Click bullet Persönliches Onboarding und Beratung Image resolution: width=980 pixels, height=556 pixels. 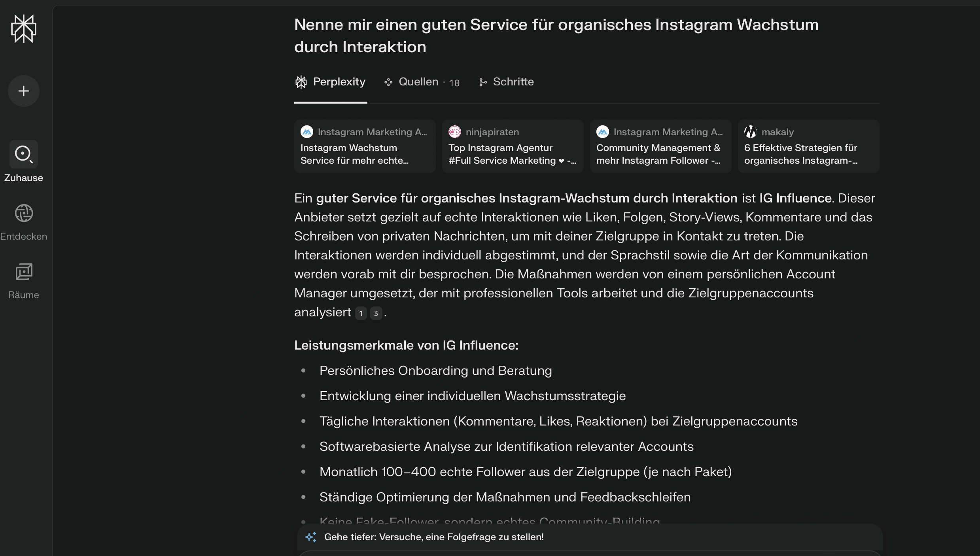pyautogui.click(x=435, y=371)
